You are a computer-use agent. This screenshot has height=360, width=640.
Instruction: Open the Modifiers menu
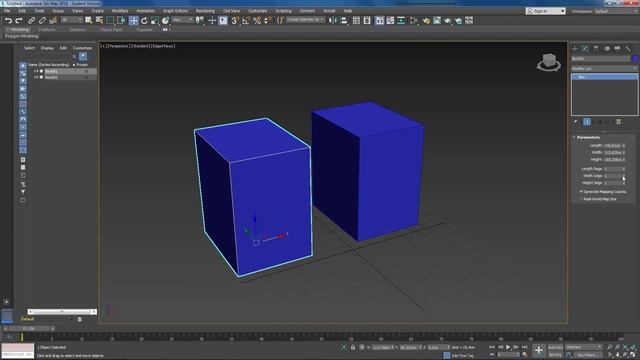(120, 11)
